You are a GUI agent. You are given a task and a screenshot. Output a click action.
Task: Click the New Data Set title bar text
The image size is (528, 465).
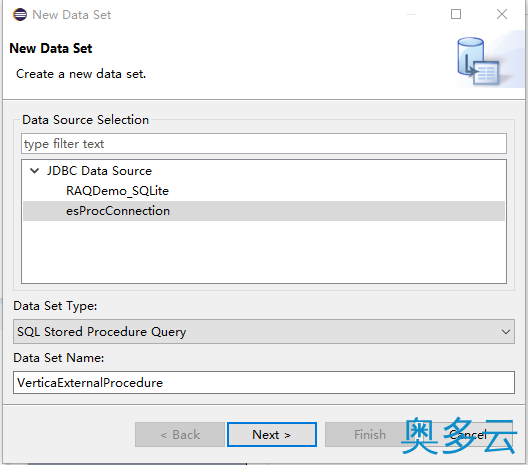coord(71,15)
